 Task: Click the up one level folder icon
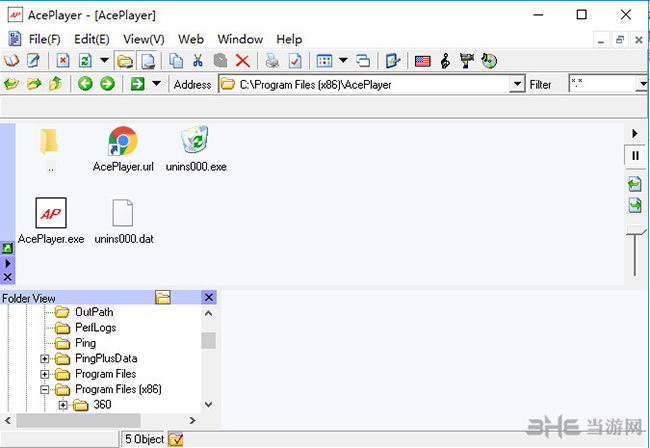(55, 84)
